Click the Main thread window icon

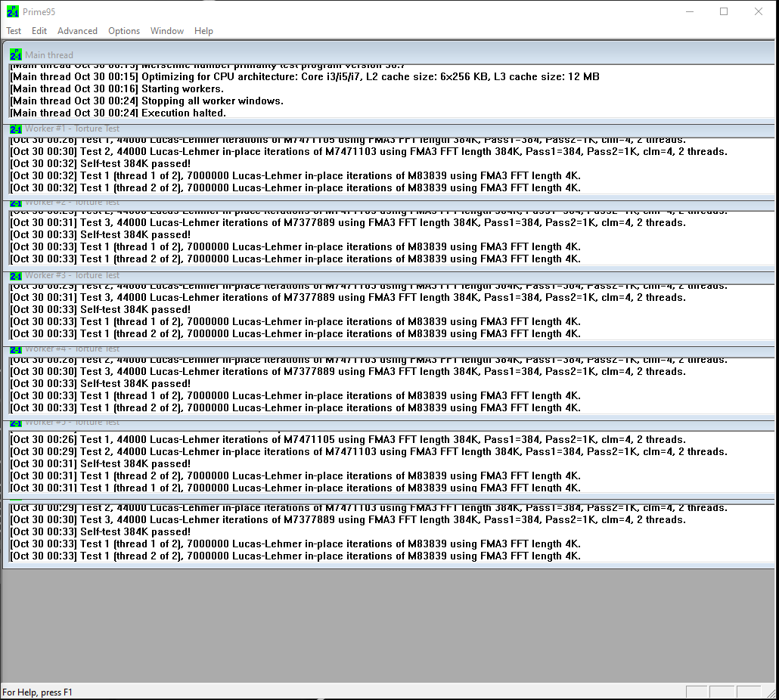[x=15, y=54]
